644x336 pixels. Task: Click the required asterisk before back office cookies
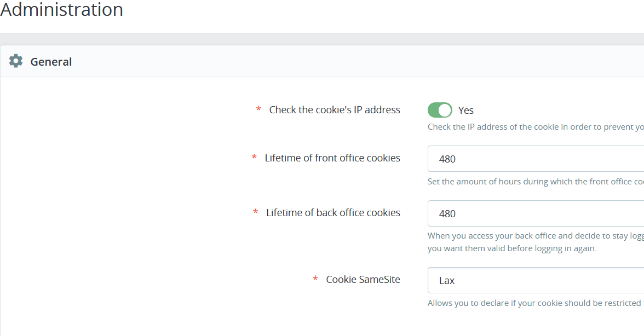tap(256, 213)
